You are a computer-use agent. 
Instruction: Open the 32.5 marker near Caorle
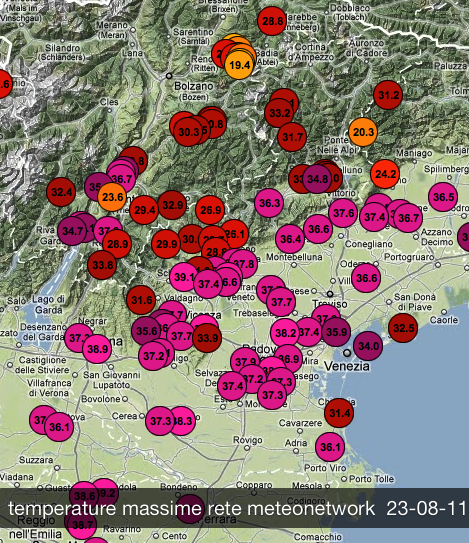pyautogui.click(x=403, y=328)
